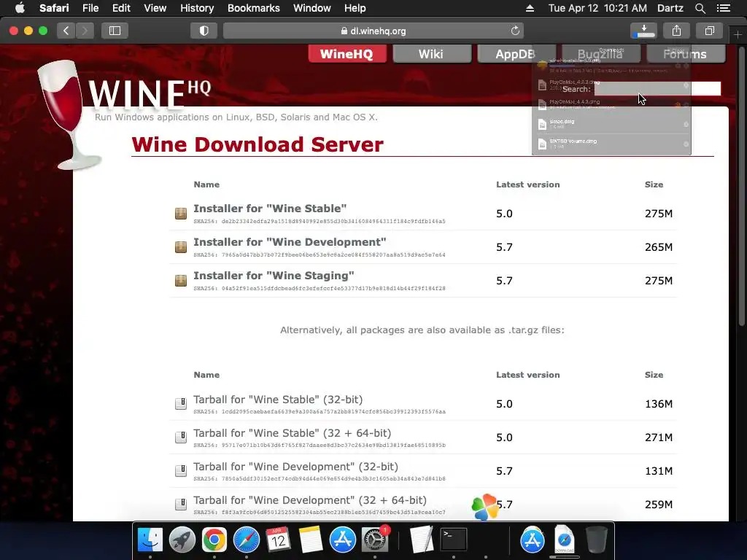Switch to the Wiki site tab
The image size is (747, 560).
tap(432, 54)
